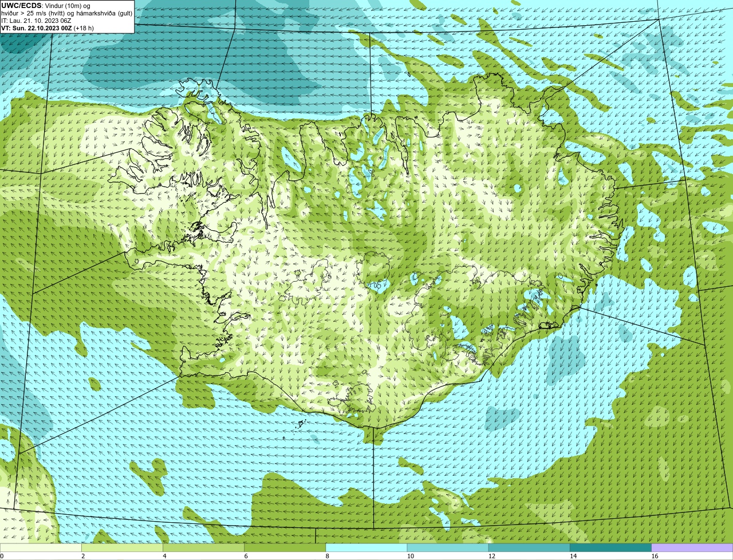Pick the 12–14 m/s teal legend swatch
Screen dimensions: 733x560
click(529, 547)
